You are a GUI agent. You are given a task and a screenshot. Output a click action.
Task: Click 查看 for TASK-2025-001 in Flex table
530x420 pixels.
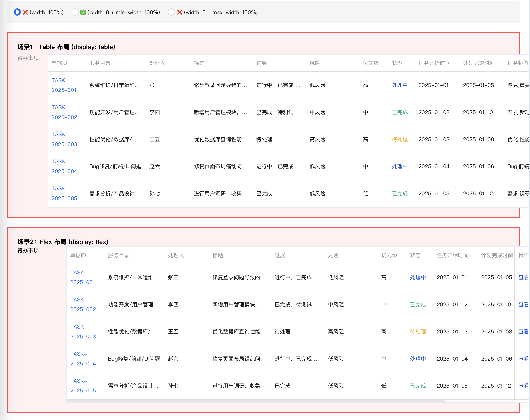tap(523, 277)
